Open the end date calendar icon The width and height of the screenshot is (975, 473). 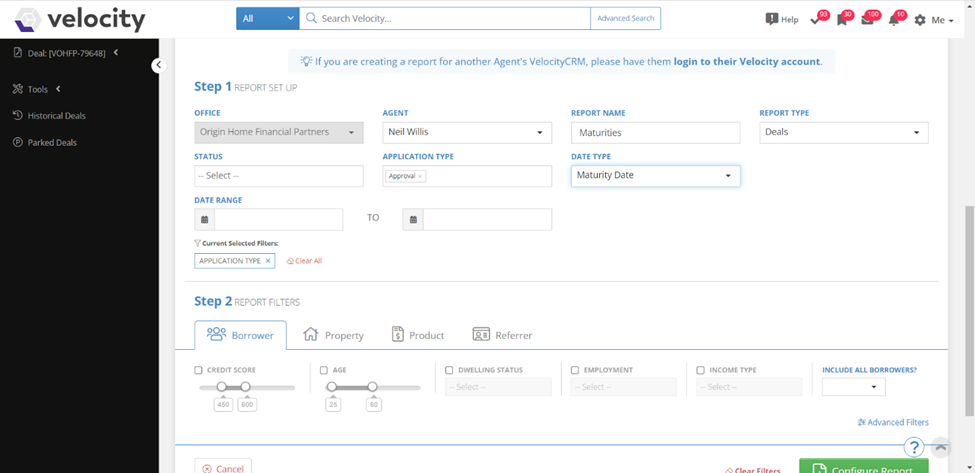[x=413, y=219]
